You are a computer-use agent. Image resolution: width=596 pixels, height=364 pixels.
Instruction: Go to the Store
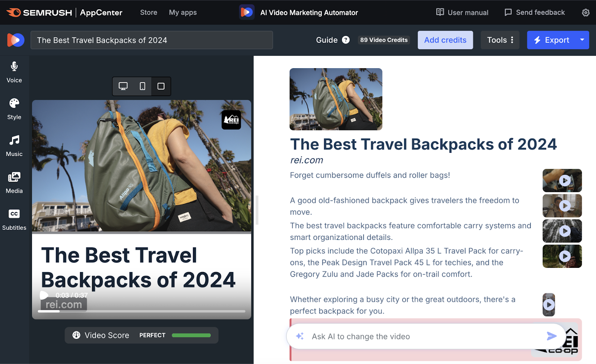click(148, 12)
